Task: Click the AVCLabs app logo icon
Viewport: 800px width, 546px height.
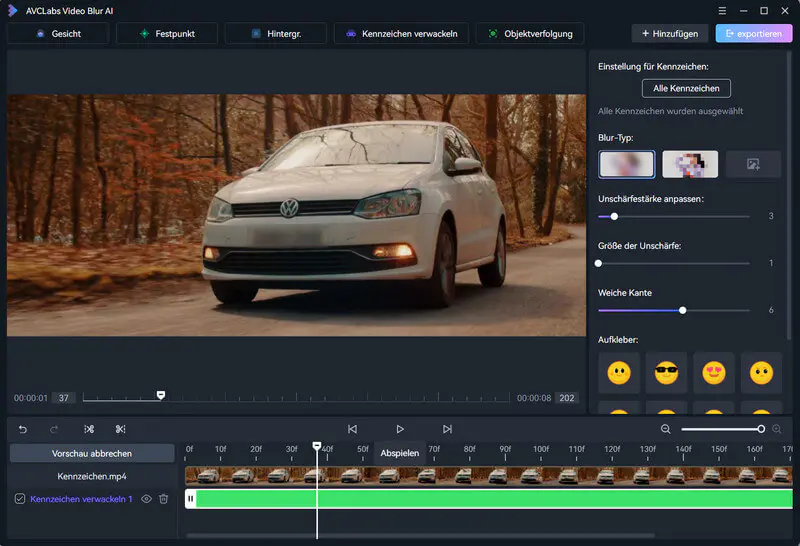Action: 12,11
